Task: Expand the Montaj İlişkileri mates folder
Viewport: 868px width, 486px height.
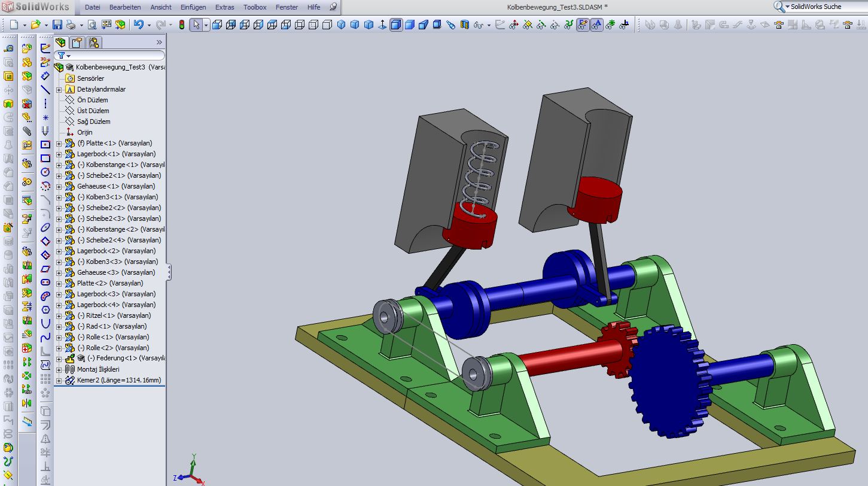Action: [59, 370]
